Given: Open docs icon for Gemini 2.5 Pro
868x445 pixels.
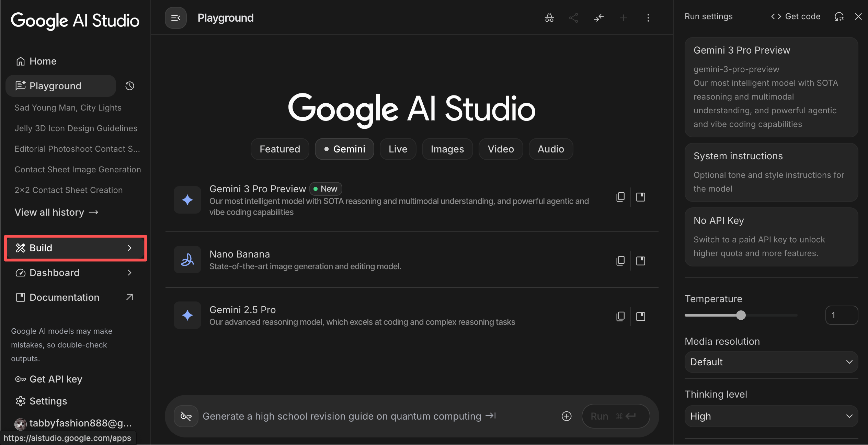Looking at the screenshot, I should [x=640, y=316].
